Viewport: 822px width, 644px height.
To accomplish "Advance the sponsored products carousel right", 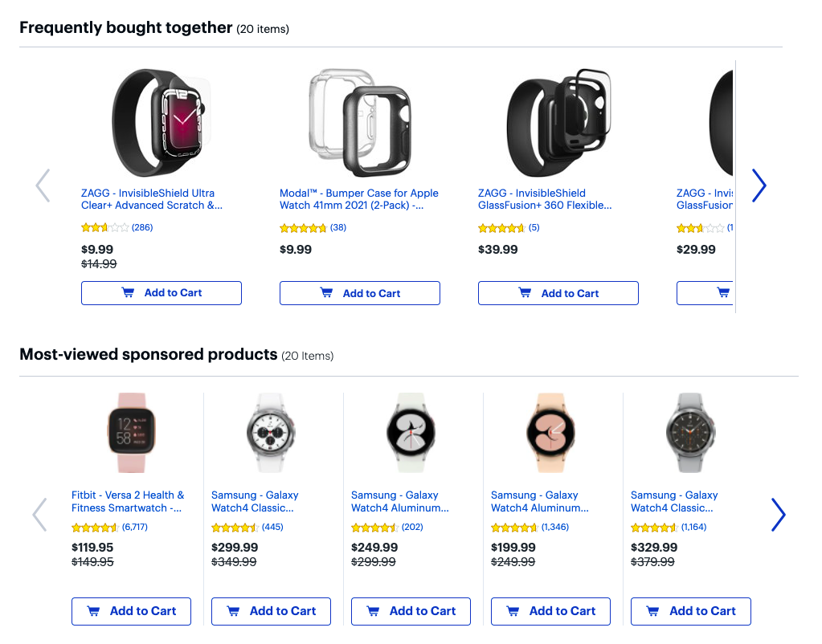I will pos(779,515).
